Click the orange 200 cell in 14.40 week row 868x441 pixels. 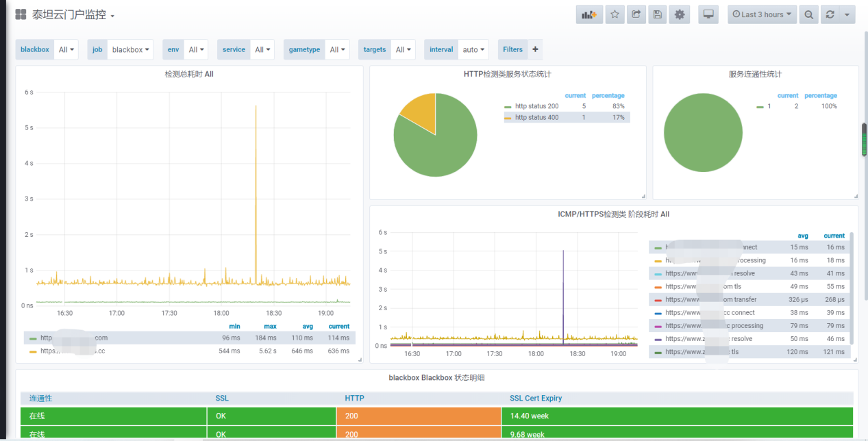tap(419, 416)
